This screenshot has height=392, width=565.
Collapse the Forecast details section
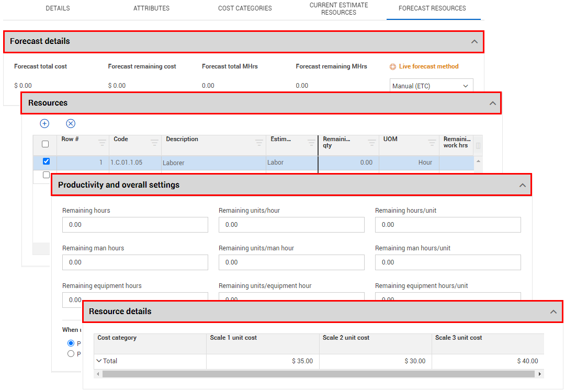[x=474, y=41]
